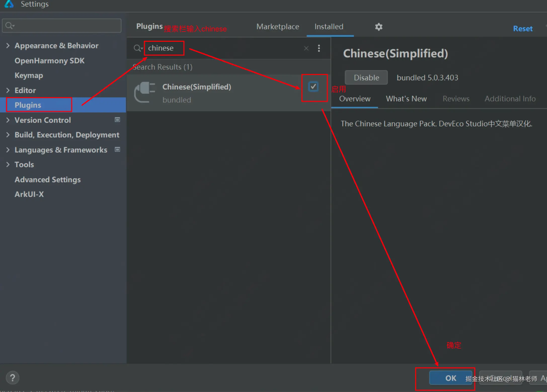Clear the plugin search text
The image size is (547, 392).
(x=306, y=48)
